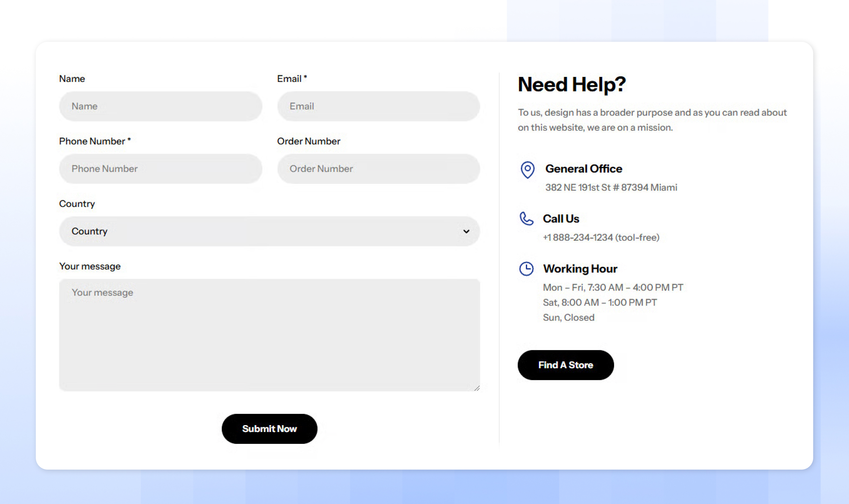Click the clock icon beside Working Hour
849x504 pixels.
tap(526, 269)
